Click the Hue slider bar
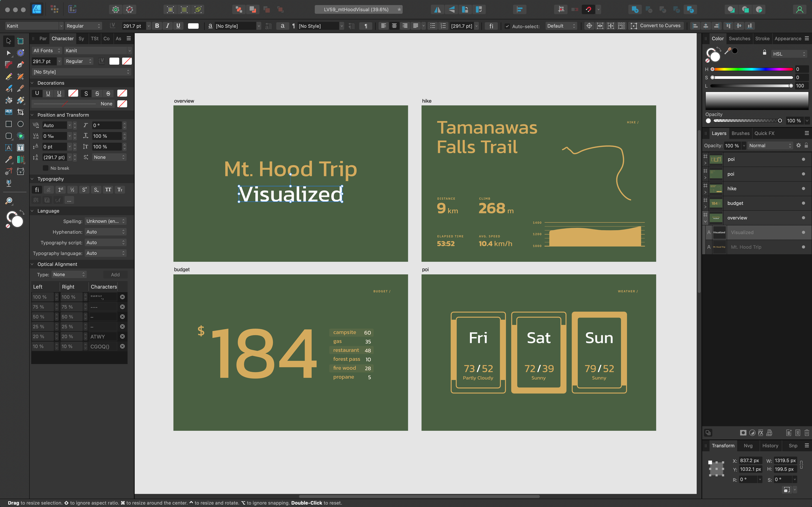Viewport: 812px width, 507px height. pos(753,69)
